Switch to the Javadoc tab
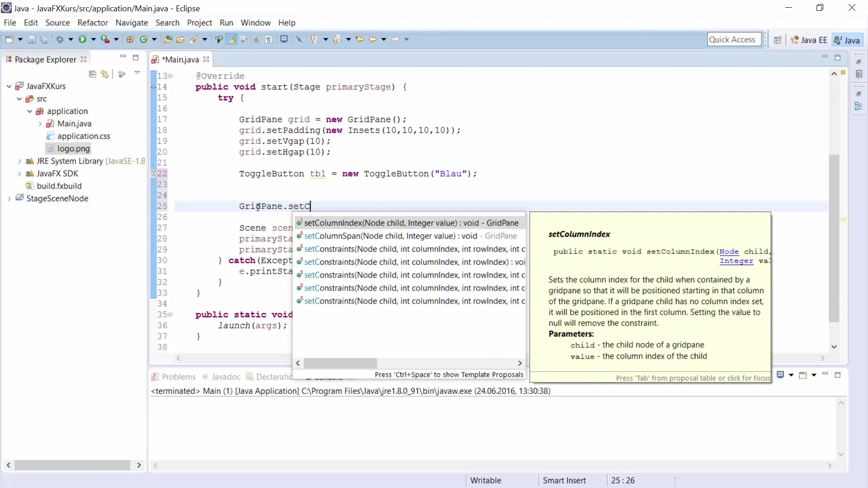Viewport: 868px width, 488px height. point(222,377)
